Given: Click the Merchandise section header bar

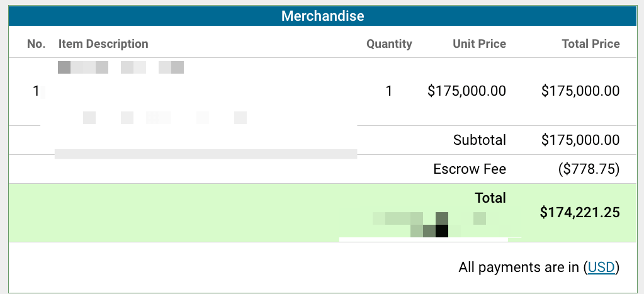Looking at the screenshot, I should (x=322, y=16).
